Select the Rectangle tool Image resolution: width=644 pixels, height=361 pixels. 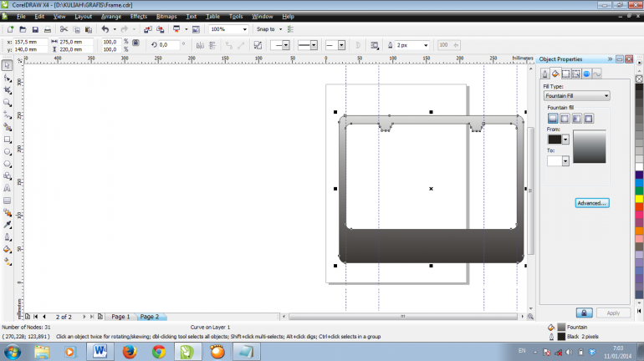[x=7, y=140]
